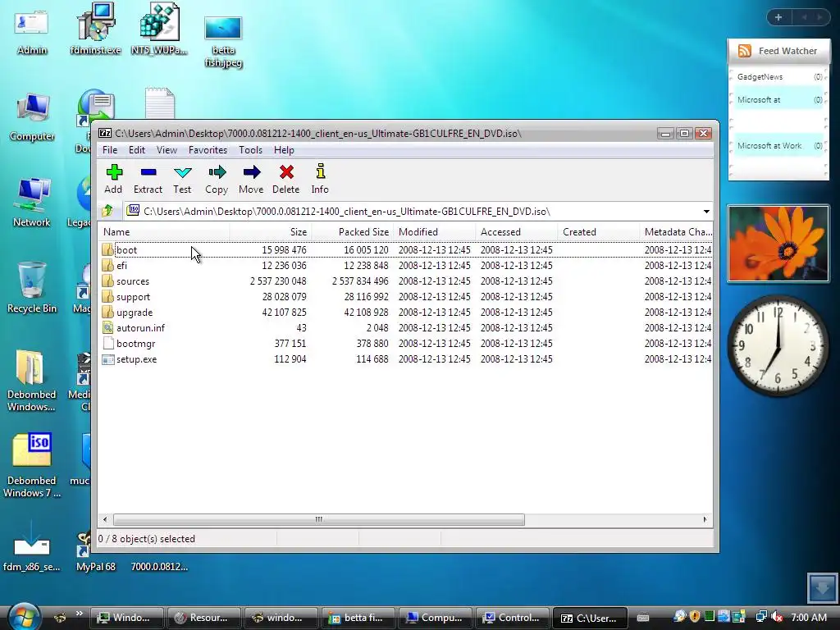
Task: Sort by the Created column header
Action: (598, 232)
